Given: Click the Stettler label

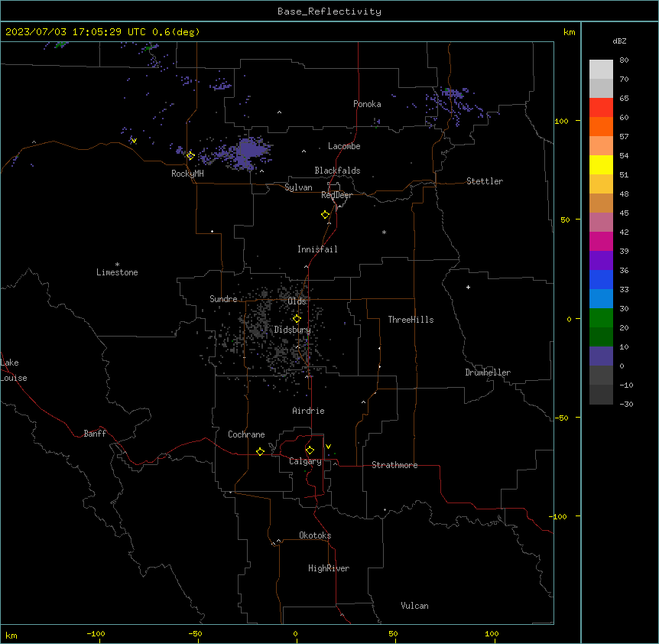Looking at the screenshot, I should pos(485,181).
